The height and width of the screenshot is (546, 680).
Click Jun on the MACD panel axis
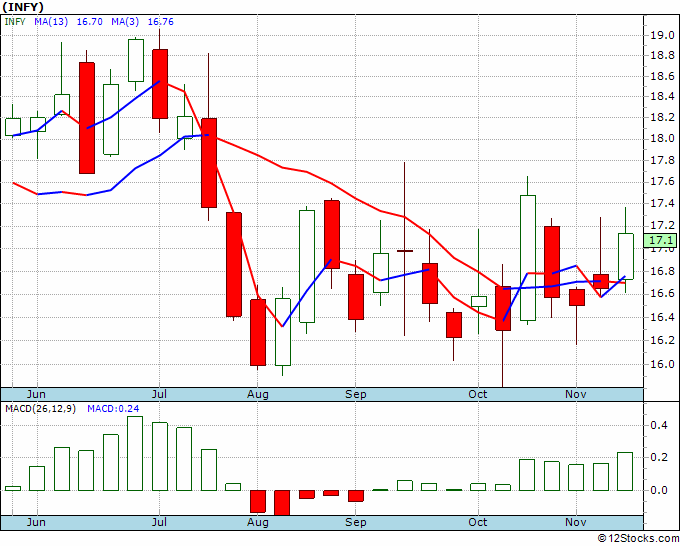36,522
